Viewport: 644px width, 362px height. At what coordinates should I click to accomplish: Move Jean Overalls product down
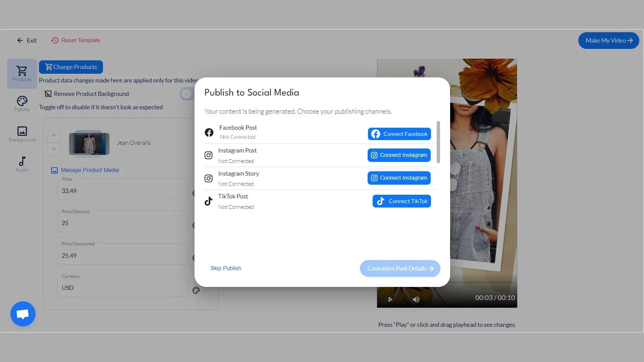[x=54, y=149]
